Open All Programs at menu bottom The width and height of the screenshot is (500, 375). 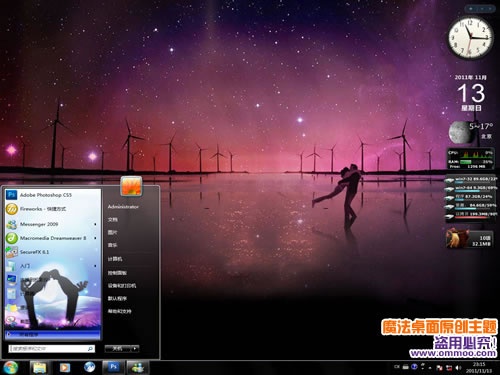point(53,334)
